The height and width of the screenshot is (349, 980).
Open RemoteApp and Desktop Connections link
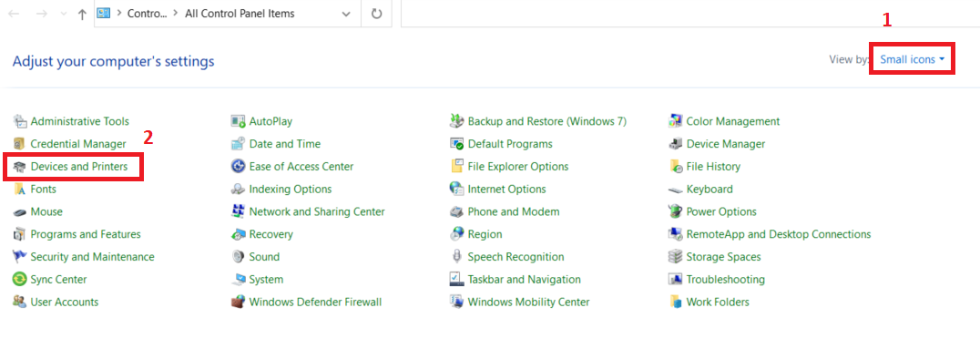[x=778, y=234]
